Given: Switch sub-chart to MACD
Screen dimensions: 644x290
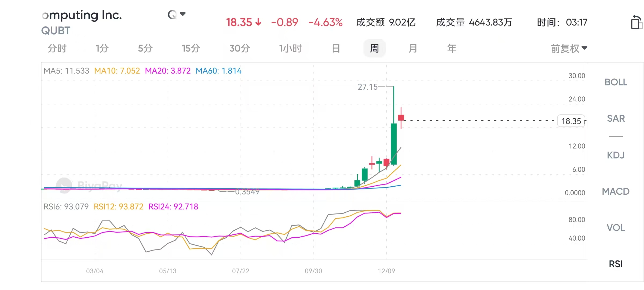Looking at the screenshot, I should click(616, 191).
